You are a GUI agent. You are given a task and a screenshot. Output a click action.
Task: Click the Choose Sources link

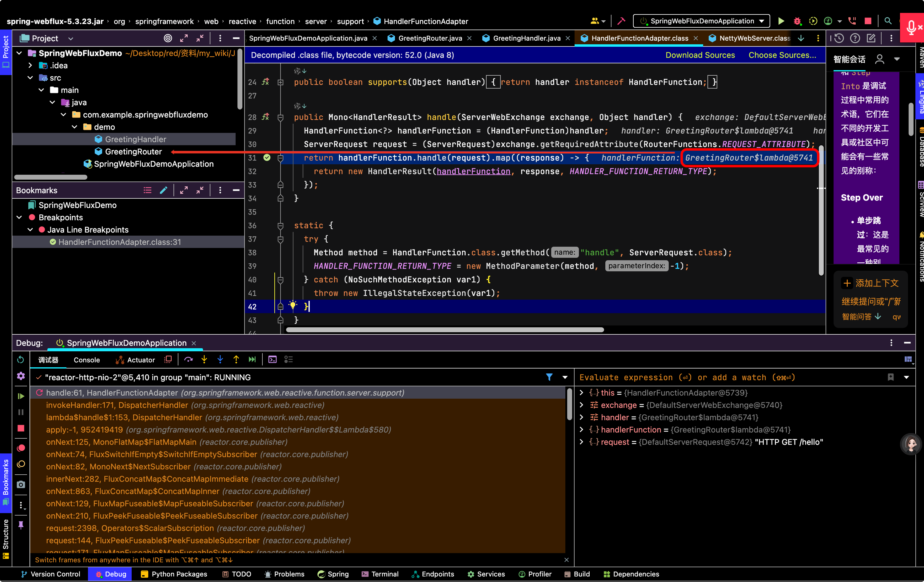coord(782,55)
